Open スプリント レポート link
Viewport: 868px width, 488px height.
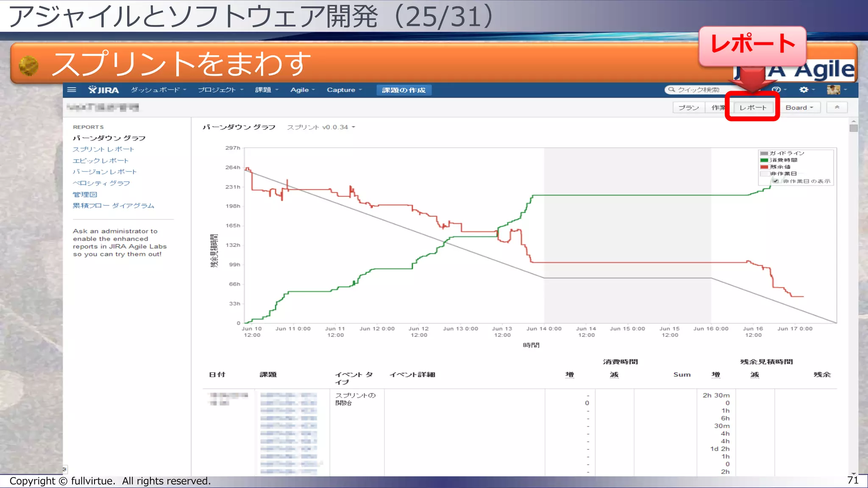tap(103, 150)
